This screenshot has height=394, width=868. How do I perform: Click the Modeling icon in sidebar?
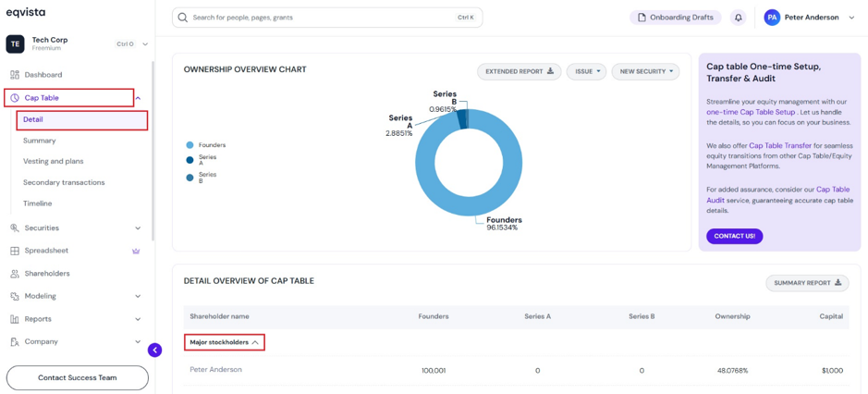pos(15,297)
